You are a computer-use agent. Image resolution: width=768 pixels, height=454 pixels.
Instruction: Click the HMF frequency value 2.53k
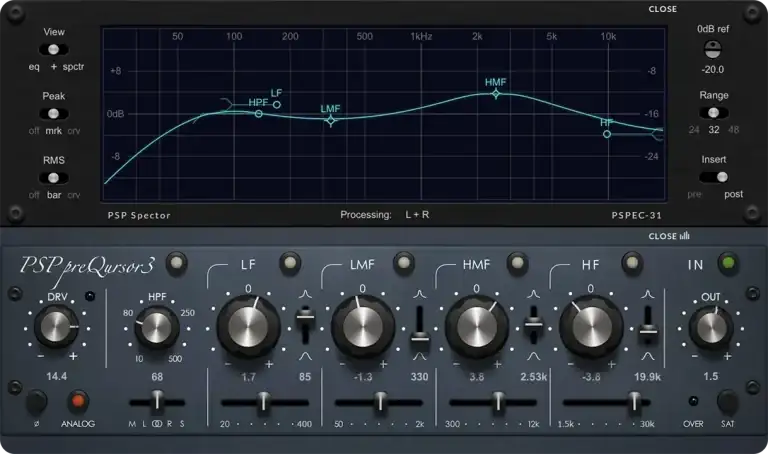533,377
